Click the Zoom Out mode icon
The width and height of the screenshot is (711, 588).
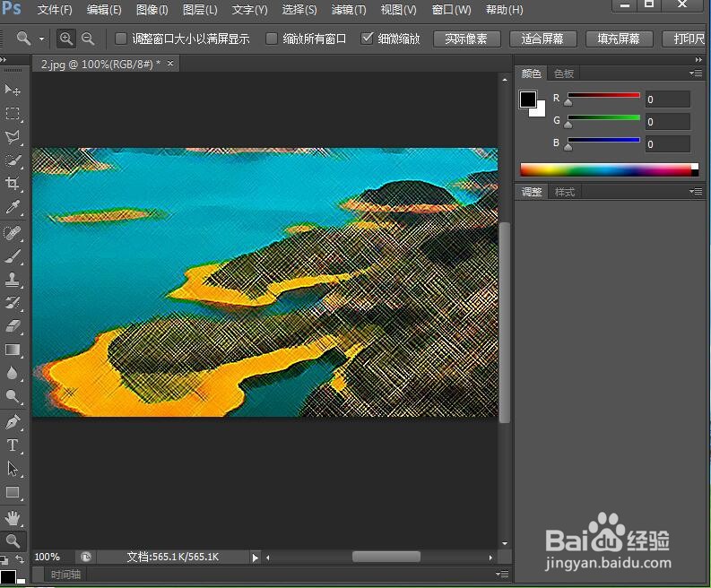[88, 39]
